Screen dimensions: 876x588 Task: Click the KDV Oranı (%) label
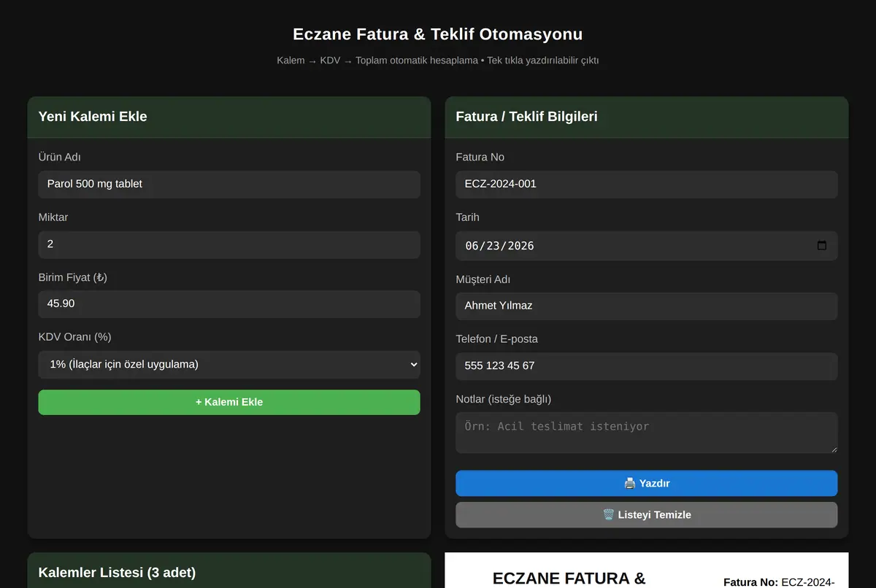point(74,337)
